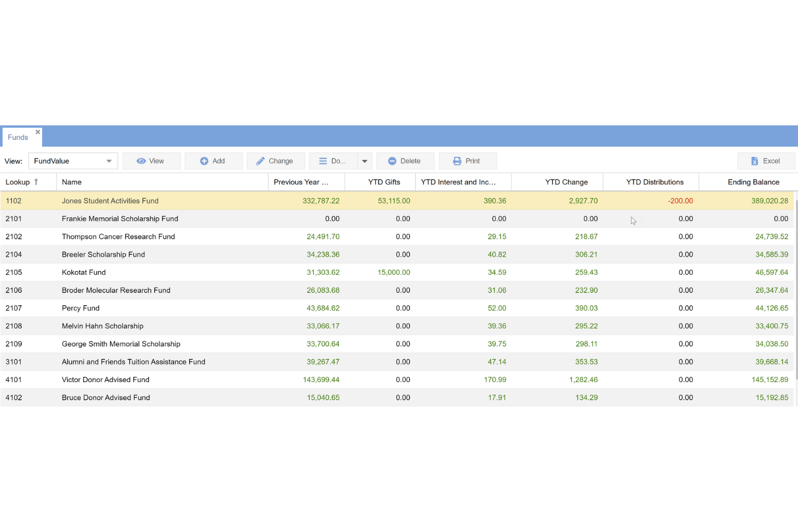This screenshot has width=798, height=532.
Task: Click the Ending Balance column header
Action: 753,182
